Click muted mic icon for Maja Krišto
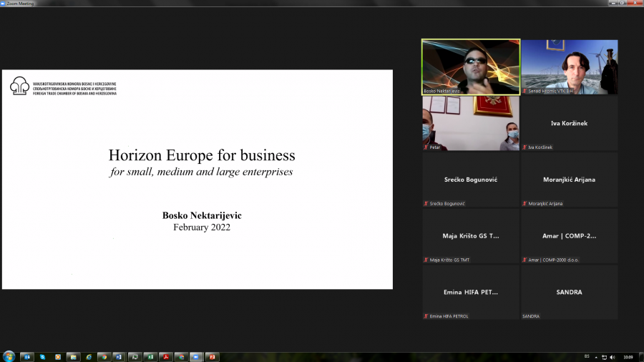 [426, 260]
